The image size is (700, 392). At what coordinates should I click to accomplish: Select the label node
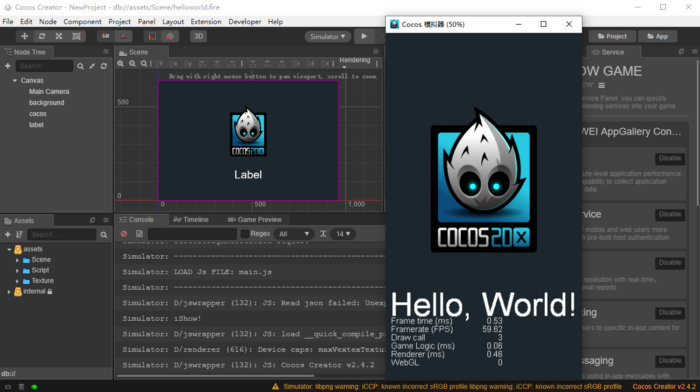pyautogui.click(x=36, y=125)
